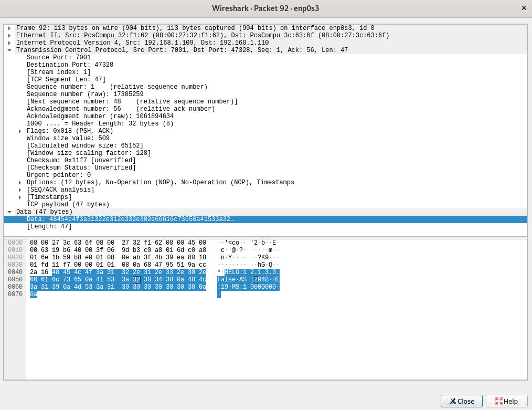The width and height of the screenshot is (532, 410).
Task: Click the hex byte 2a at row 0040
Action: click(x=34, y=272)
